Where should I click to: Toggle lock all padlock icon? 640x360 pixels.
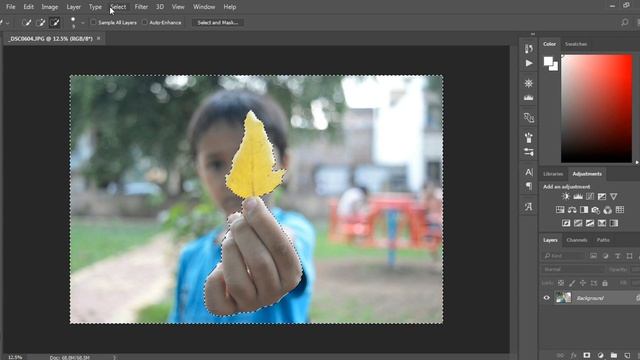point(605,283)
